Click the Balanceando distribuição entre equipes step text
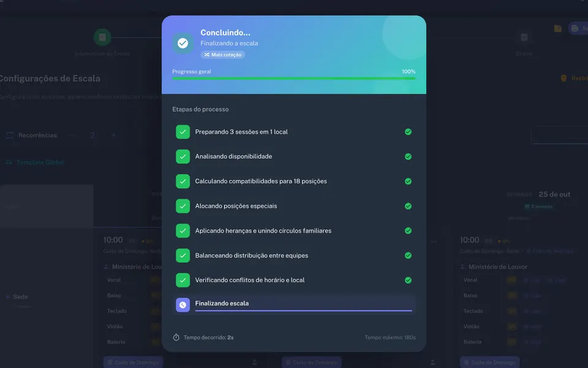Screen dimensions: 588x368 [x=252, y=256]
